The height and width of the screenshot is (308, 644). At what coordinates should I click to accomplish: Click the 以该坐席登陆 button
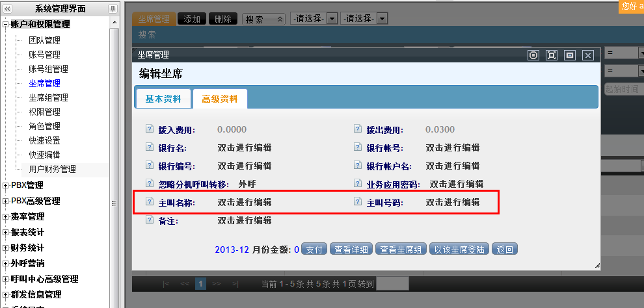(459, 250)
